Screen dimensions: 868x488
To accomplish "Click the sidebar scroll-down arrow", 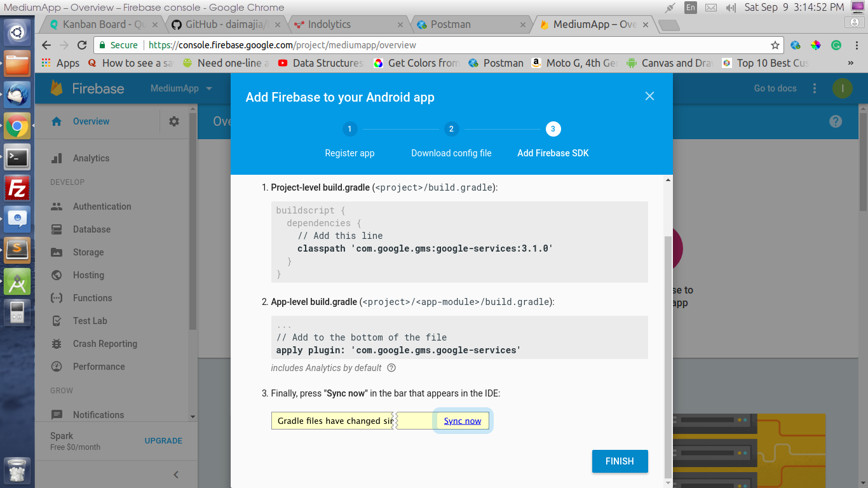I will [x=193, y=417].
